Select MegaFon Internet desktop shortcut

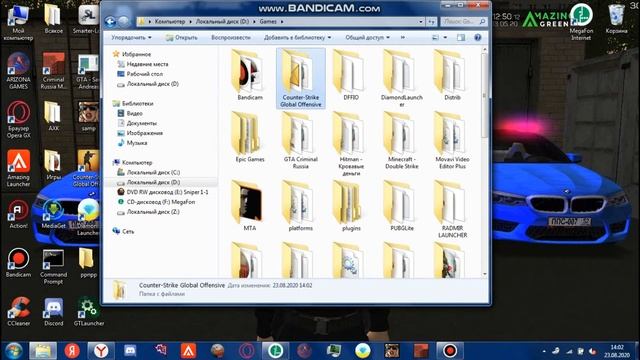[581, 22]
